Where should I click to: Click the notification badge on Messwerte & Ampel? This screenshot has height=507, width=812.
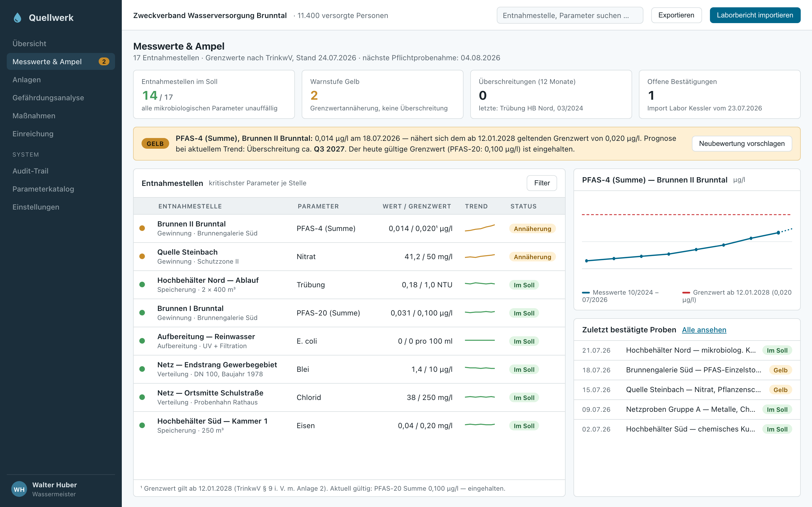click(x=104, y=61)
